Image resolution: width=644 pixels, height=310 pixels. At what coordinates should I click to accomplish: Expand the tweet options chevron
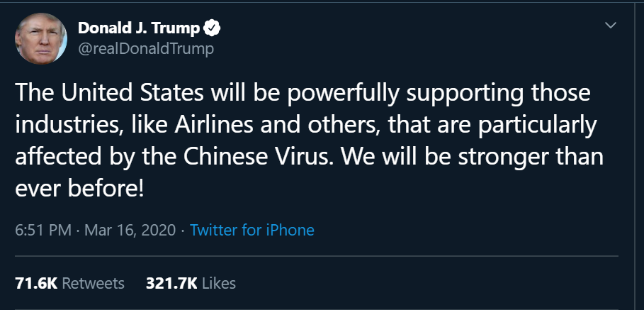point(609,26)
